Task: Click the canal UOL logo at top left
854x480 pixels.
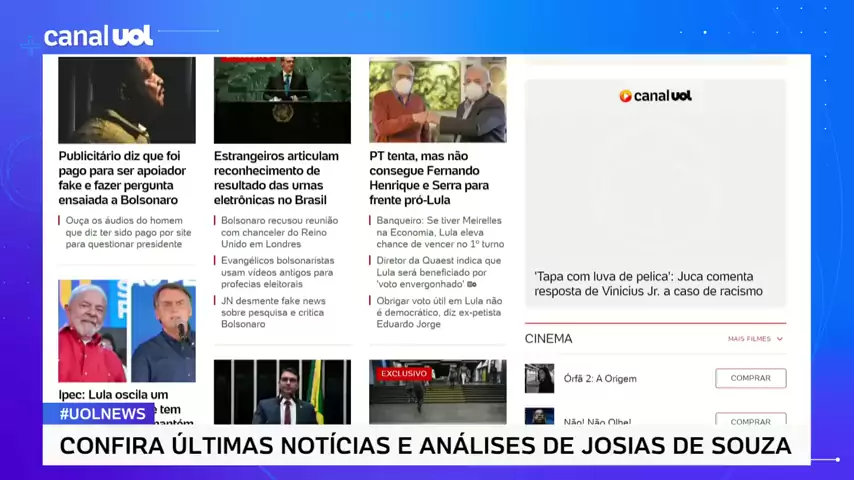Action: coord(98,37)
